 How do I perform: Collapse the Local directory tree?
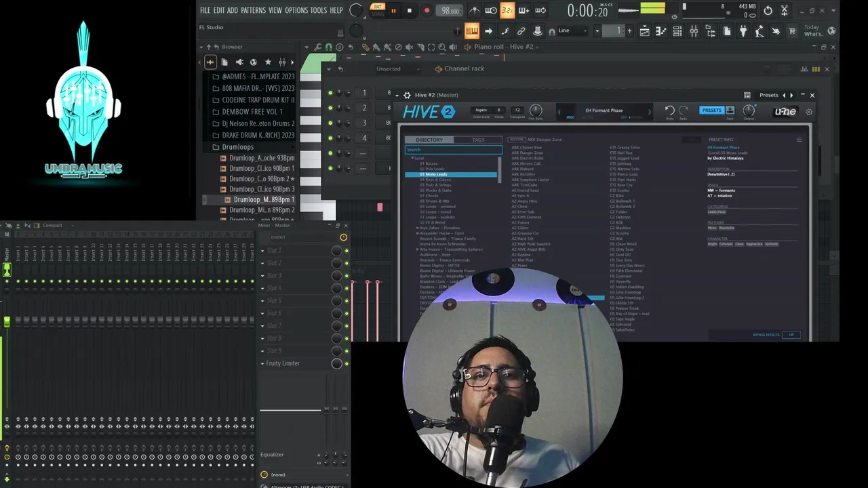[413, 158]
